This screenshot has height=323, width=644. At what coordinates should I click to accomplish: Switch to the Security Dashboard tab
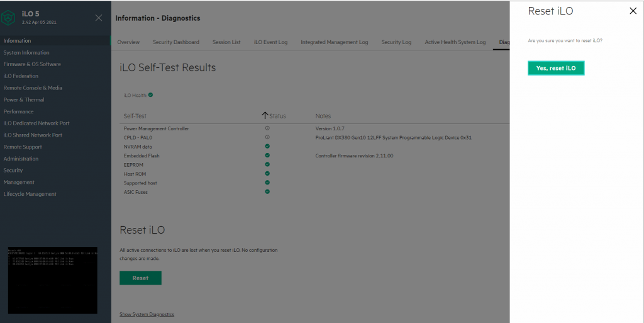(x=175, y=42)
